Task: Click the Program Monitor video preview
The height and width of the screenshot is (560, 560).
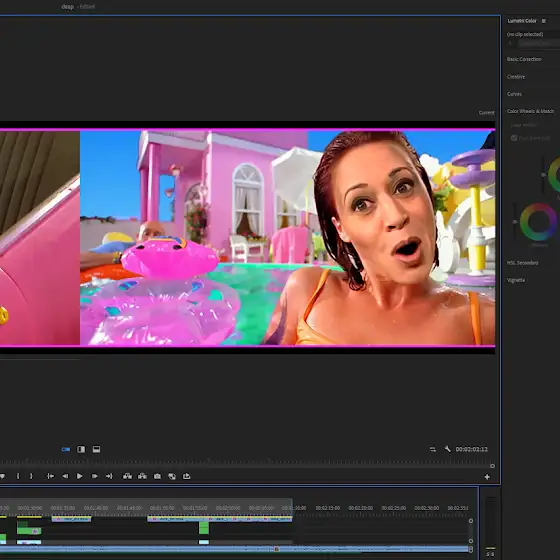Action: (288, 238)
